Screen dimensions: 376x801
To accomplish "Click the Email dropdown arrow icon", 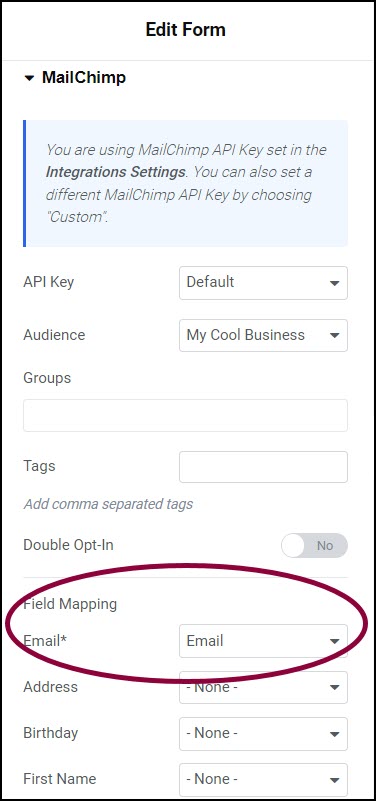I will 335,641.
